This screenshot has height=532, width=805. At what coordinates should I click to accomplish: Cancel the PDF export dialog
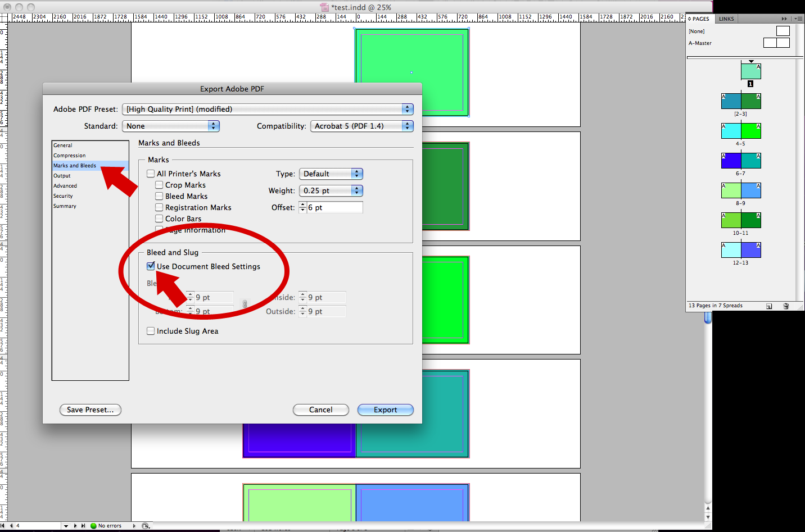[321, 410]
